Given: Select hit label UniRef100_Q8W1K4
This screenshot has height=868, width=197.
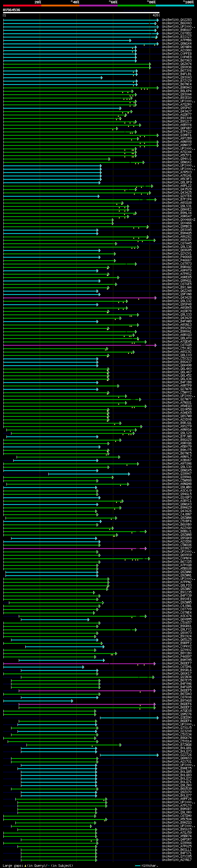Looking at the screenshot, I should pos(177,43).
